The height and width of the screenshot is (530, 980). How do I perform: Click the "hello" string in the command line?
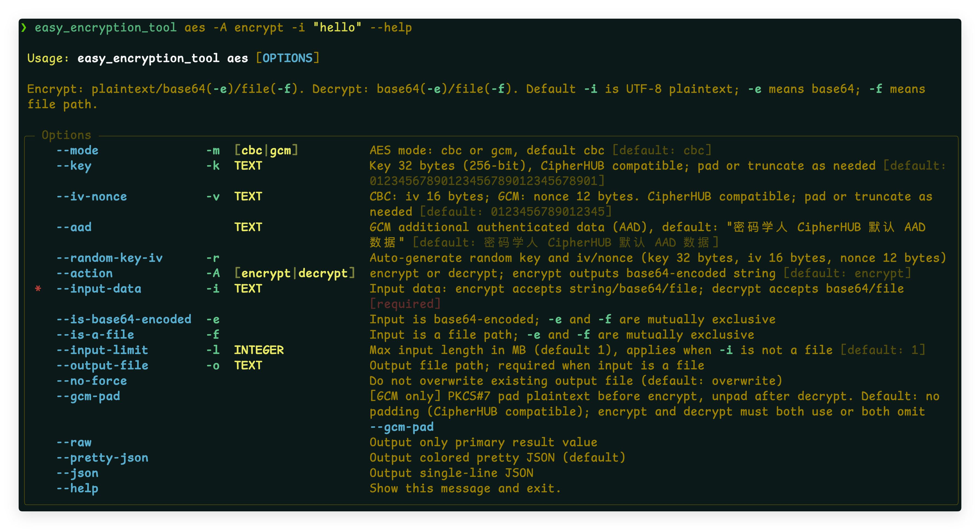tap(337, 27)
